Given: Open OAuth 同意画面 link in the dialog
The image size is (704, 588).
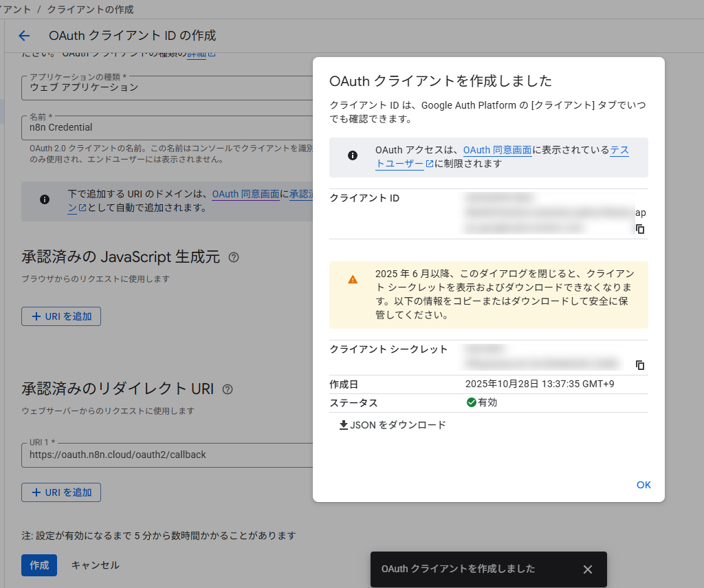Looking at the screenshot, I should 497,150.
